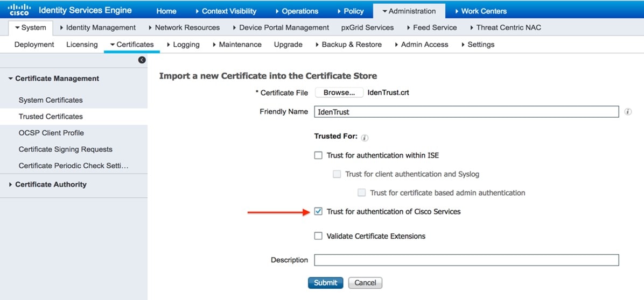The image size is (644, 300).
Task: Open Logging menu
Action: coord(183,45)
